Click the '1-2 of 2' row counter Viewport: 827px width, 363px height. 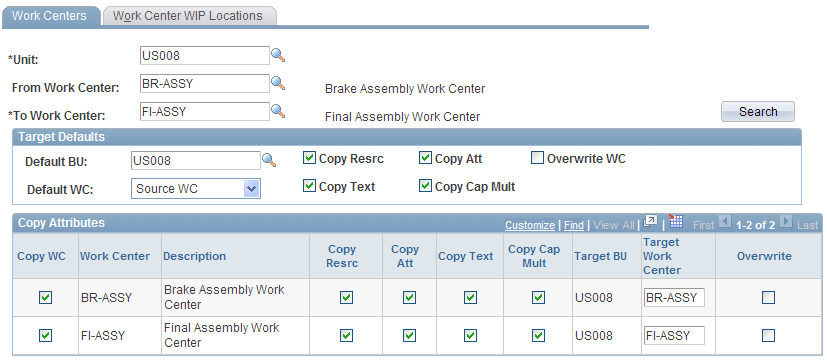coord(755,225)
